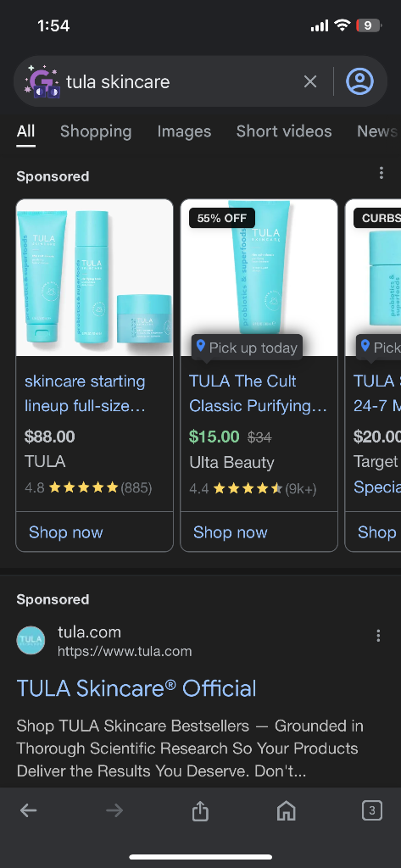
Task: Tap Shop now under Ulta Beauty product
Action: pos(231,532)
